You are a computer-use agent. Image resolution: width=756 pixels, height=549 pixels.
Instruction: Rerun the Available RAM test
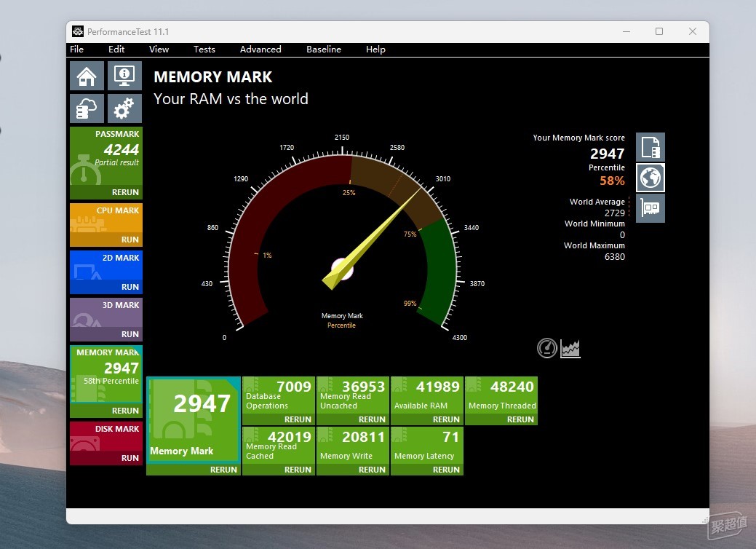coord(427,419)
